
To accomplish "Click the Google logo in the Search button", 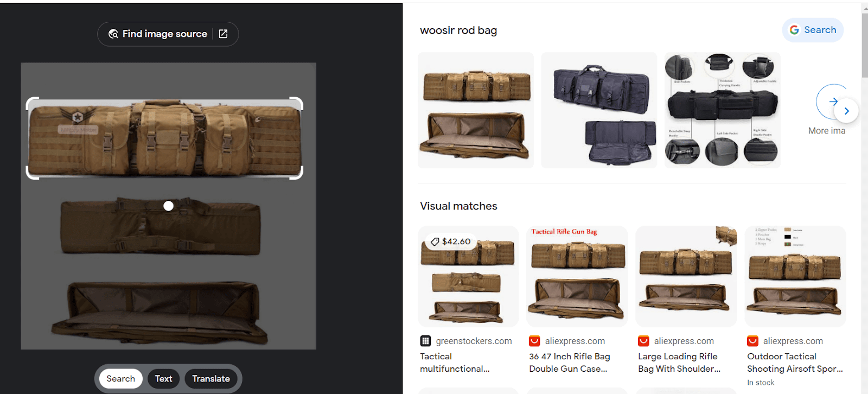I will 794,30.
